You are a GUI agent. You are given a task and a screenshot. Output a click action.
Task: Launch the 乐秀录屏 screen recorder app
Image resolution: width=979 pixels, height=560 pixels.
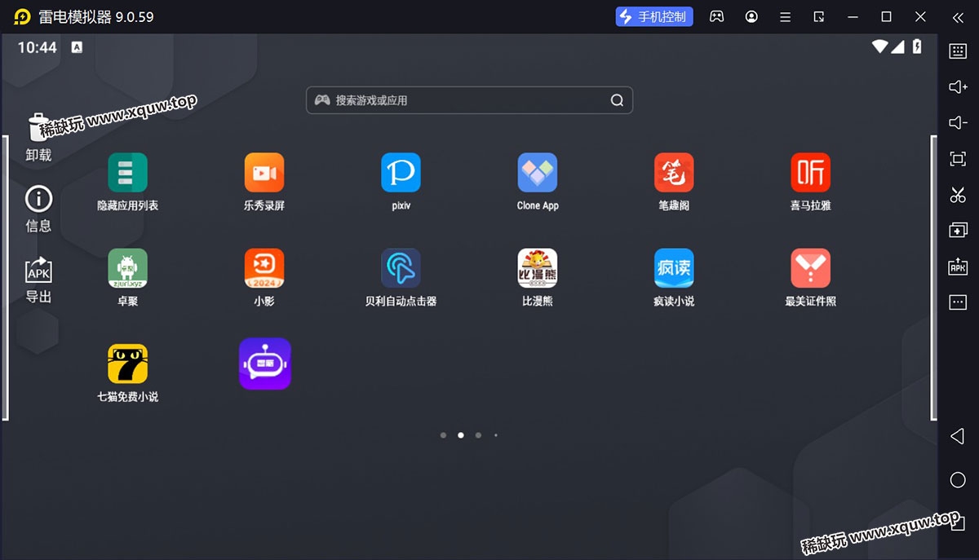tap(264, 173)
